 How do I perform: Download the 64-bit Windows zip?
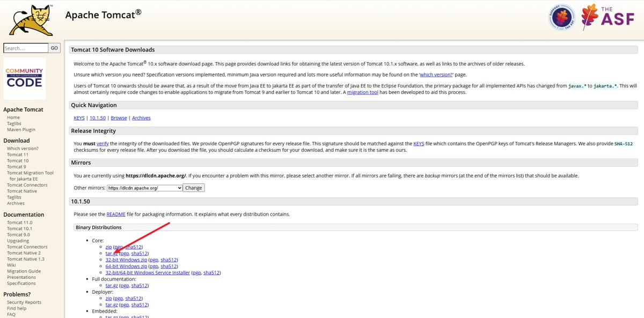(x=126, y=266)
